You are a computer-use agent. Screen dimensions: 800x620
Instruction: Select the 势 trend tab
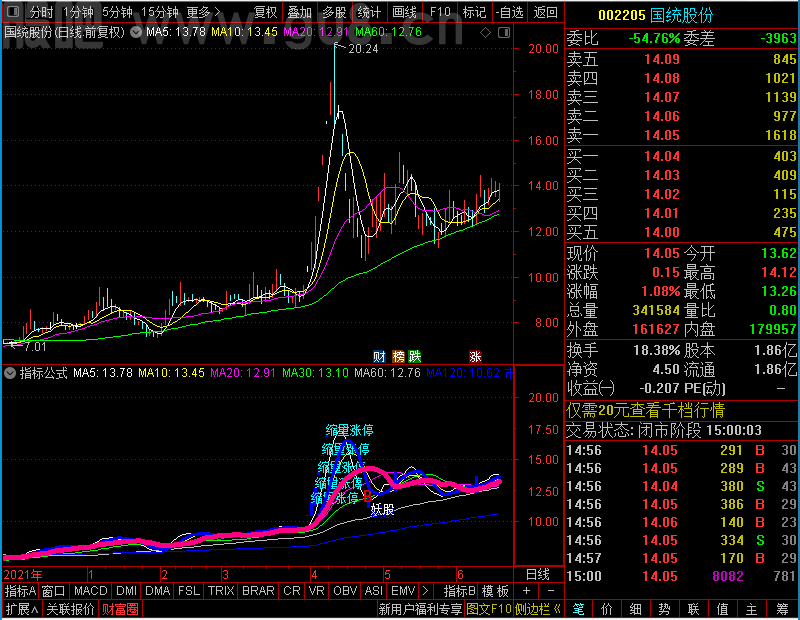pyautogui.click(x=664, y=609)
